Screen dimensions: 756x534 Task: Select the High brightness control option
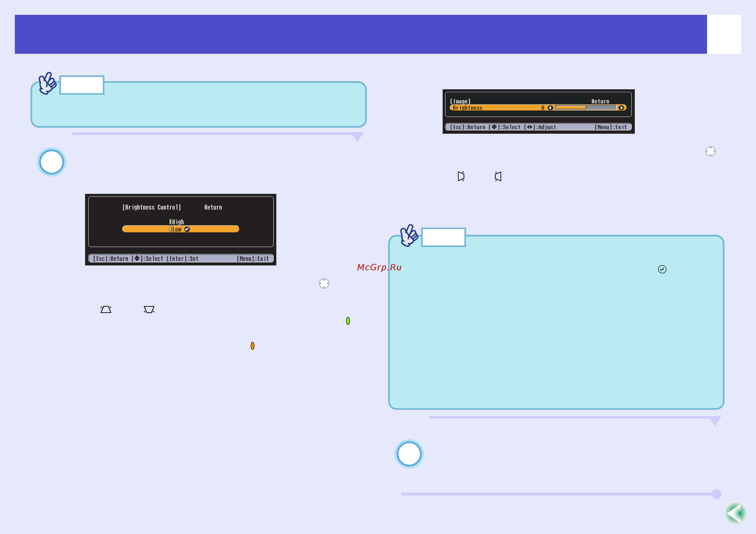(177, 222)
